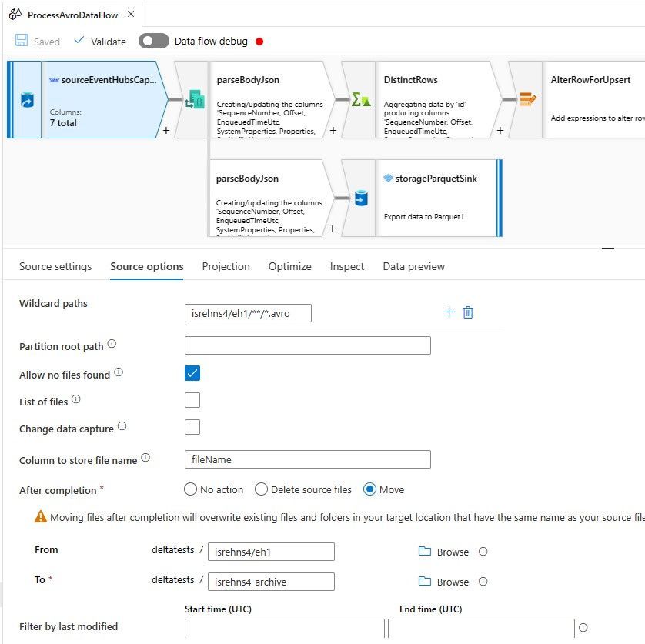Click the red debug status indicator
The image size is (645, 644).
coord(259,42)
